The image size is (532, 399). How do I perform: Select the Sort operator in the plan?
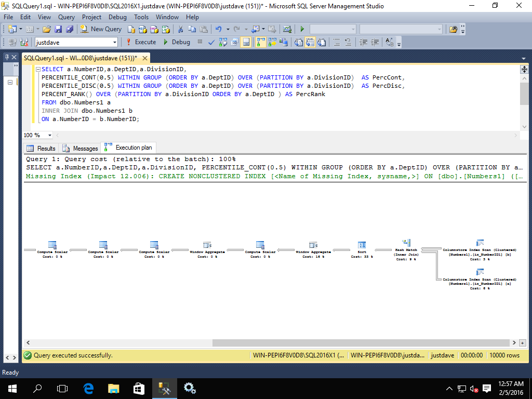[x=362, y=245]
